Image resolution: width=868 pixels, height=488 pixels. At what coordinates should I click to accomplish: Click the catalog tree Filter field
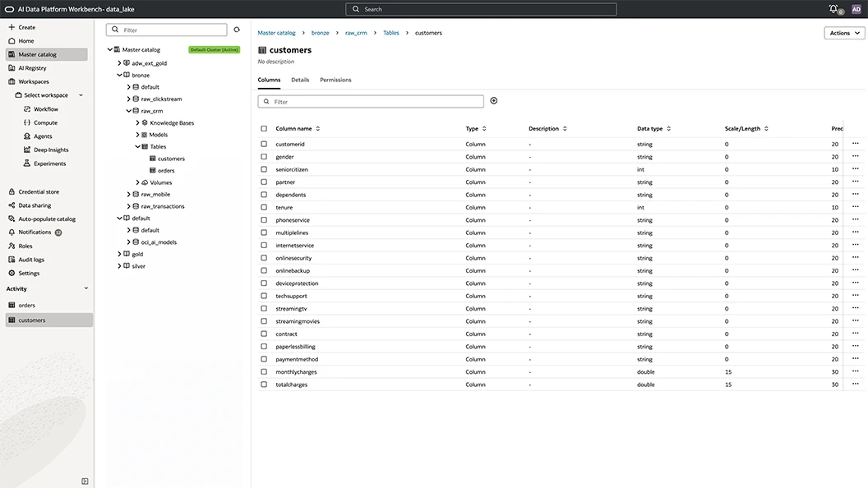pyautogui.click(x=167, y=30)
